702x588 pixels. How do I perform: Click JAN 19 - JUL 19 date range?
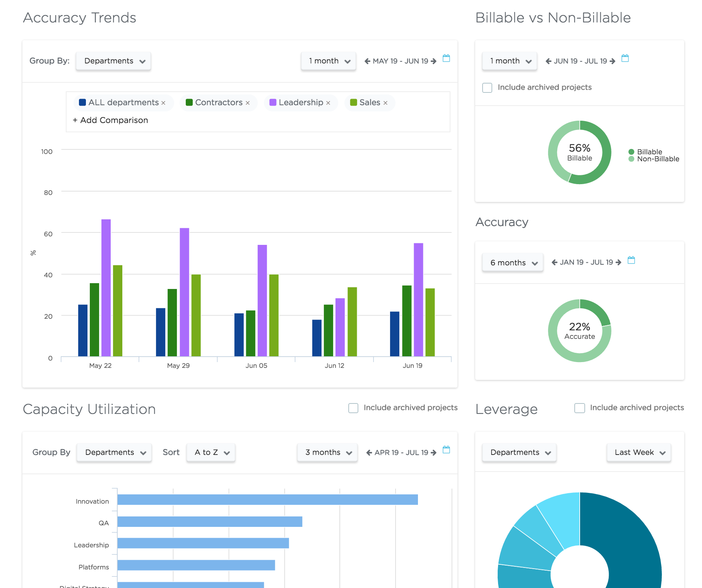pyautogui.click(x=586, y=262)
